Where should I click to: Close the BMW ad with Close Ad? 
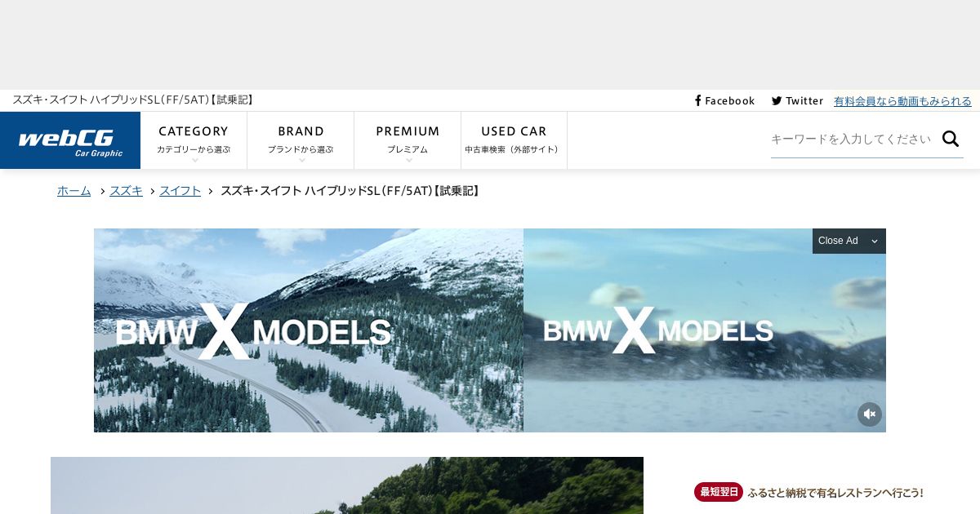[x=849, y=241]
